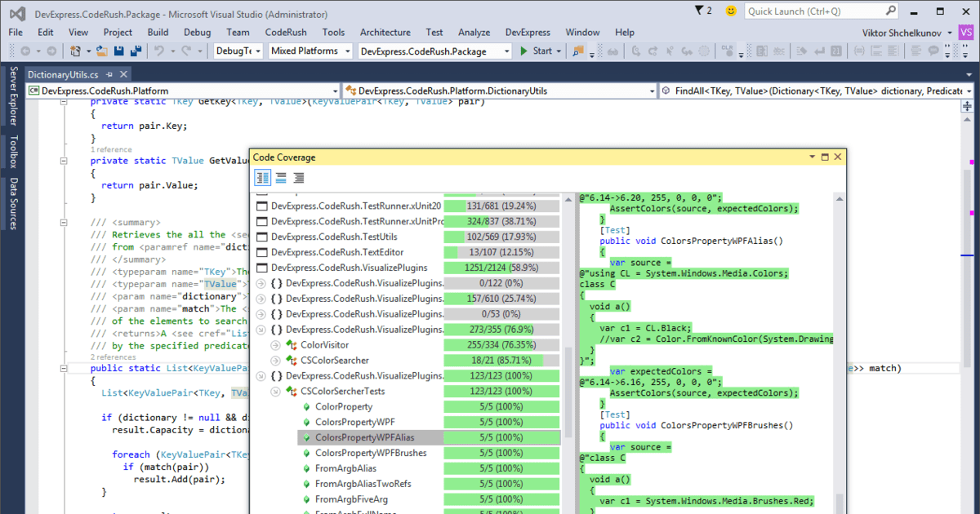Select the Start debugging button

[x=535, y=50]
